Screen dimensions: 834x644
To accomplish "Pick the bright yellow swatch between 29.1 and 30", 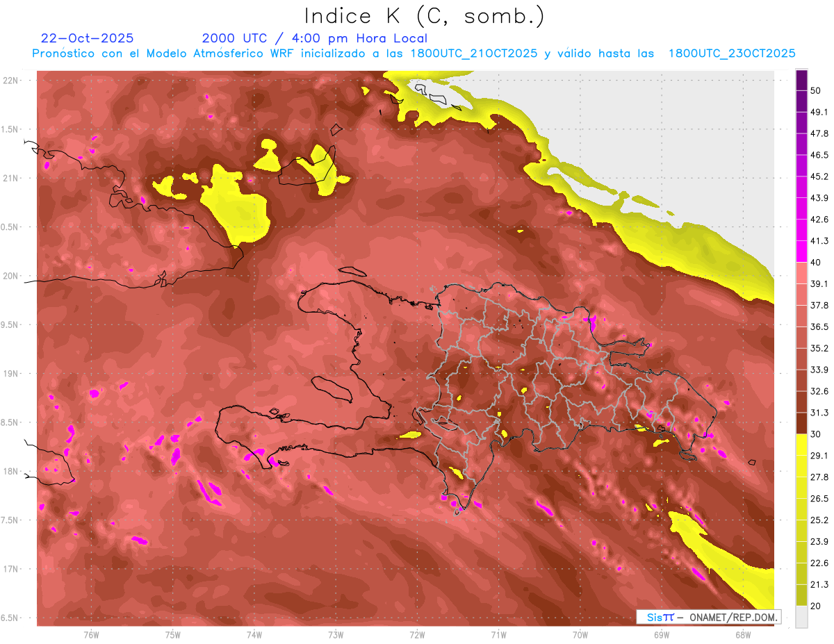I will 801,445.
